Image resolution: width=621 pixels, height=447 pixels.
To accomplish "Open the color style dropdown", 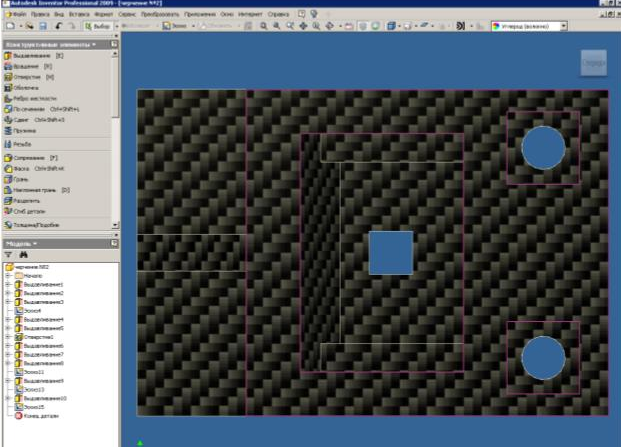I will 564,26.
